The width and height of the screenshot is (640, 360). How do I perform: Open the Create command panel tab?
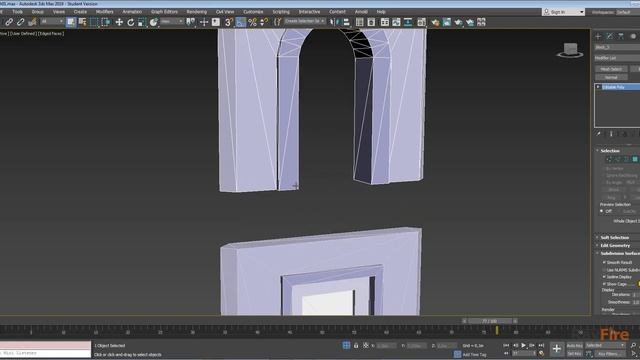pyautogui.click(x=598, y=36)
